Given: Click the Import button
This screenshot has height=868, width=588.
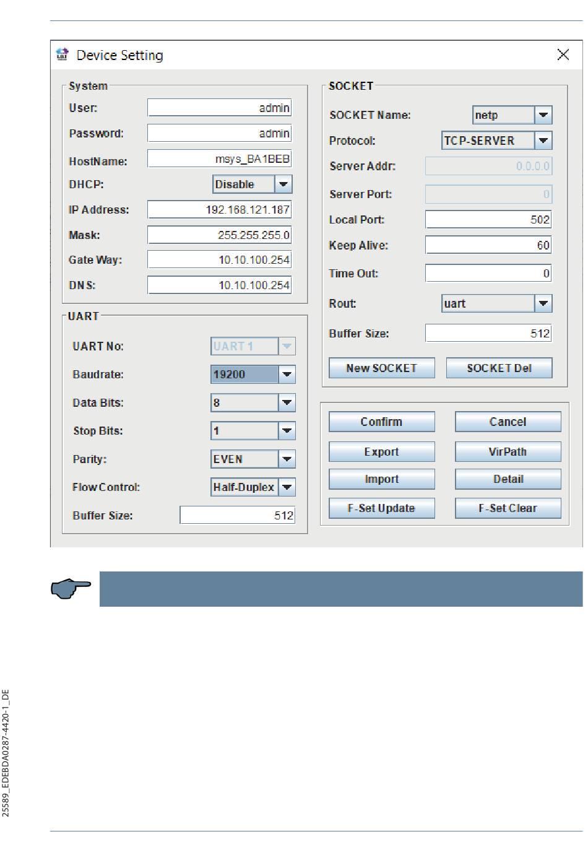Looking at the screenshot, I should pos(381,479).
